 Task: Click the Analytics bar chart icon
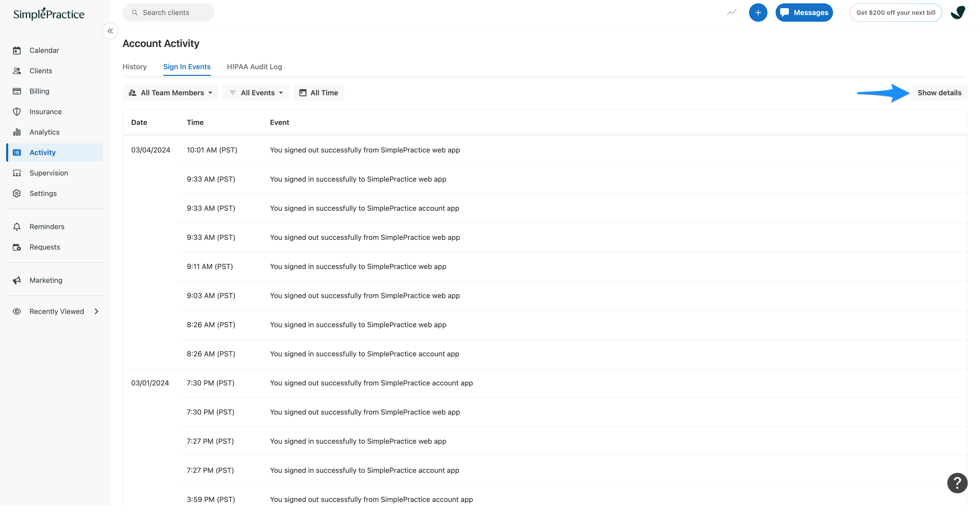click(17, 132)
